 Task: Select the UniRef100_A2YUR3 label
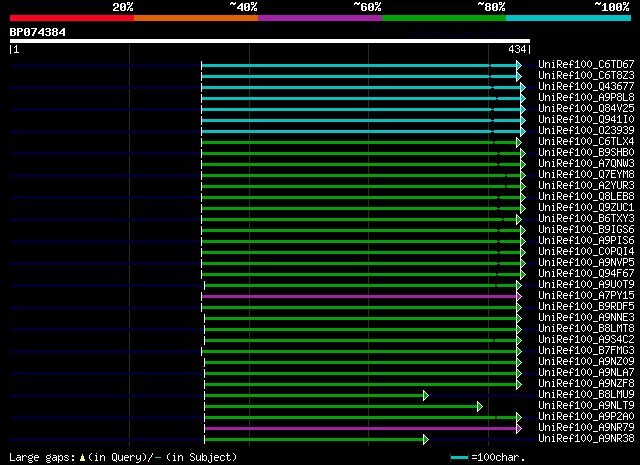tap(586, 186)
